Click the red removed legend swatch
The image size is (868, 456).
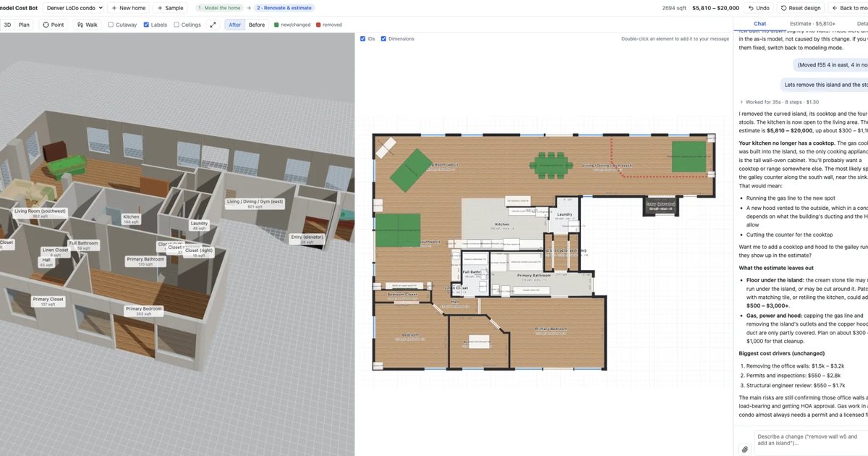tap(318, 25)
